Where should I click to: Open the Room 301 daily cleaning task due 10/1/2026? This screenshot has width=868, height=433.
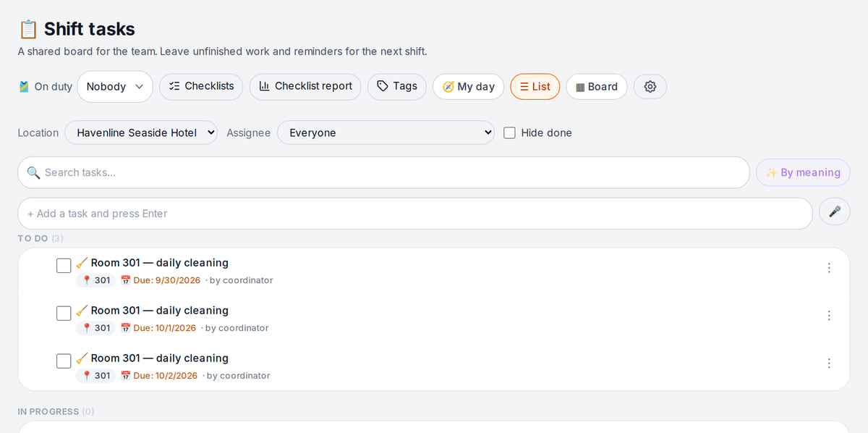tap(159, 311)
